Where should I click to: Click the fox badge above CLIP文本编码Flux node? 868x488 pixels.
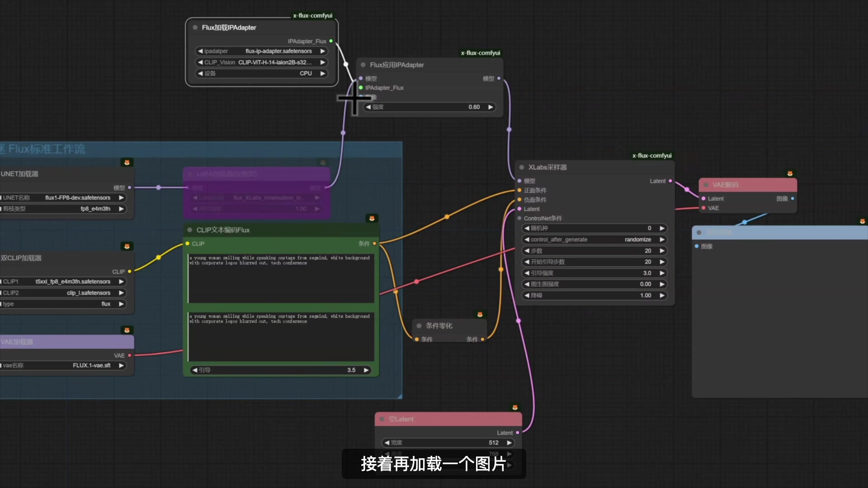[x=372, y=218]
